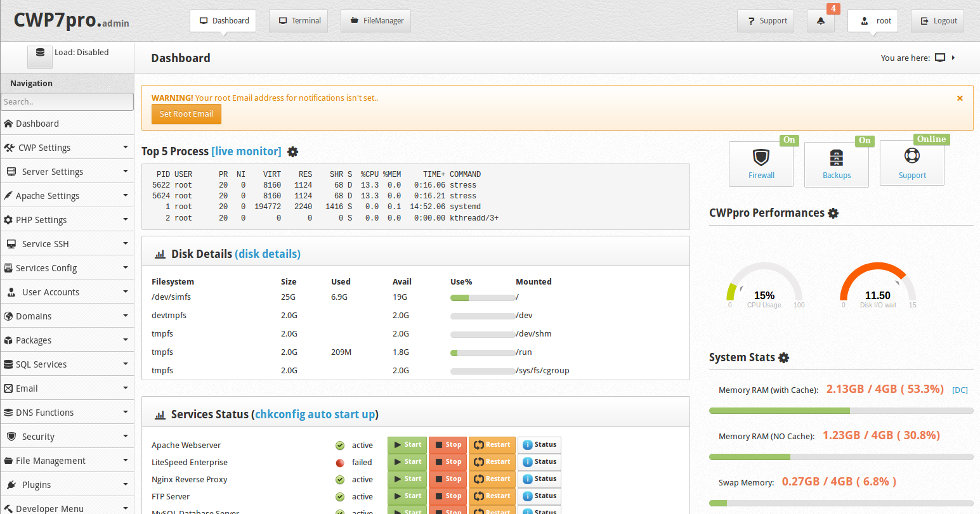Image resolution: width=980 pixels, height=514 pixels.
Task: Open notifications bell with 4 badge
Action: click(821, 21)
